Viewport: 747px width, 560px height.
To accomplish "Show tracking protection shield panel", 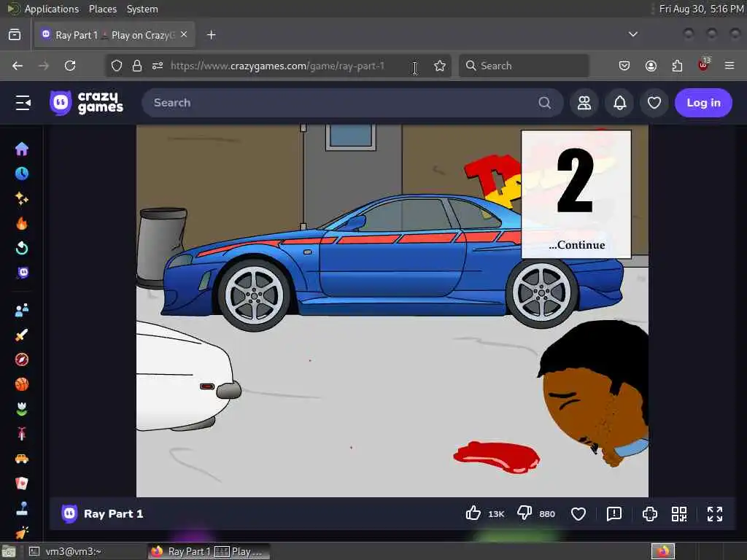I will tap(117, 66).
